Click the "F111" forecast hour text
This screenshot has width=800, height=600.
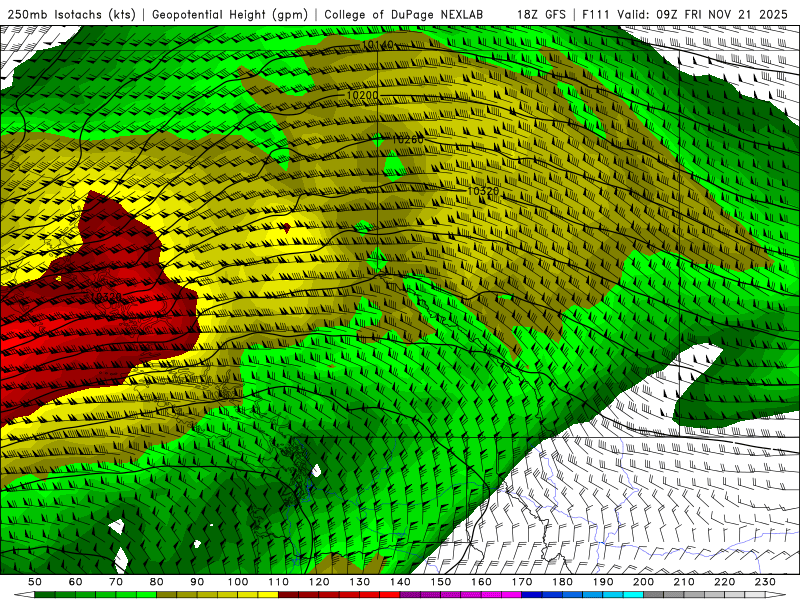pos(596,15)
